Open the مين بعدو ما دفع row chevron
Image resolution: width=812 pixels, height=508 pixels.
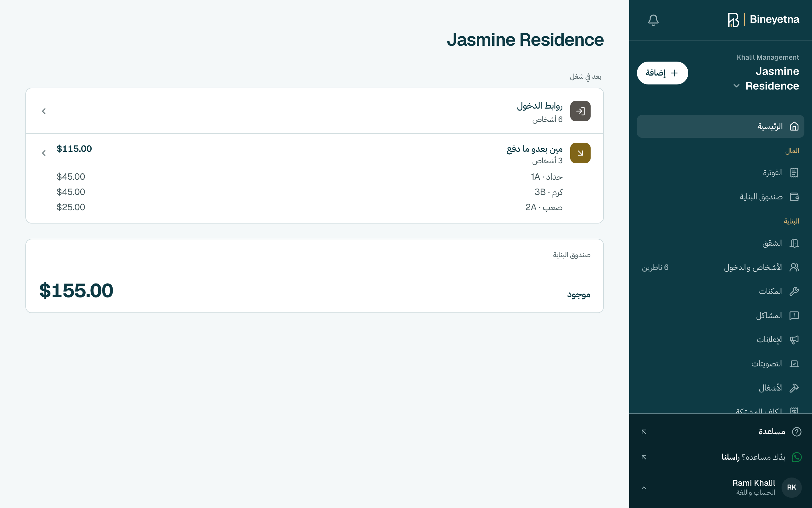44,153
